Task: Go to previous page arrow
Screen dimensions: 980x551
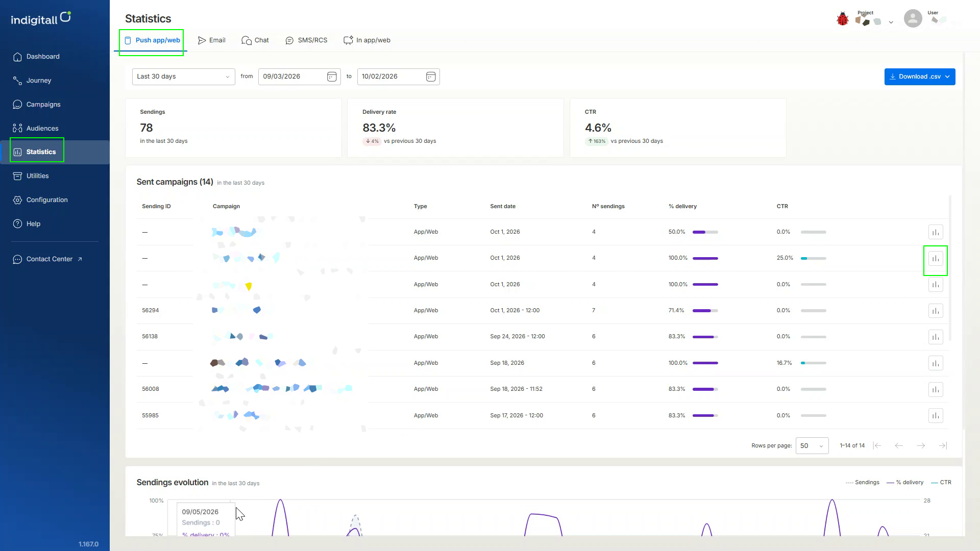Action: (x=899, y=445)
